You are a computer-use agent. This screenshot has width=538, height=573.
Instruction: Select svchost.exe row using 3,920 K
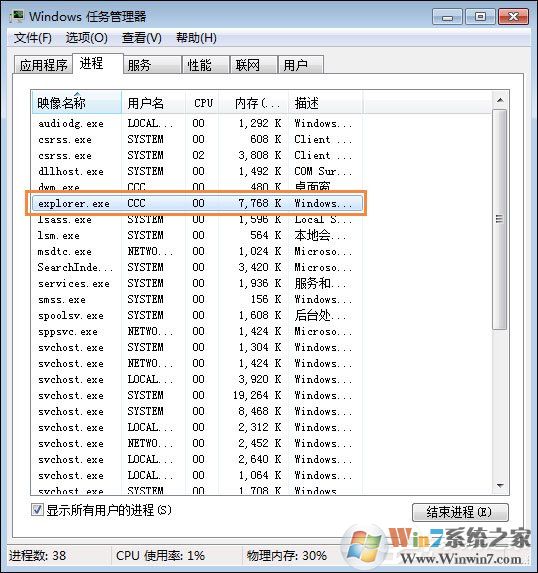[x=197, y=380]
